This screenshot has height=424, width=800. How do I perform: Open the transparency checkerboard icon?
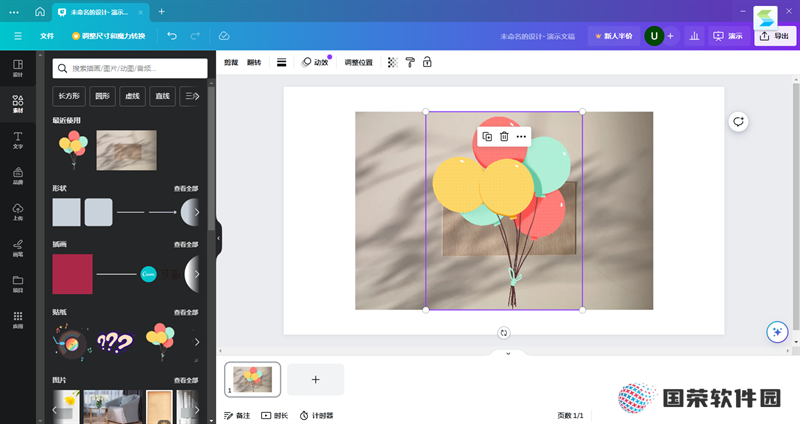click(x=392, y=62)
